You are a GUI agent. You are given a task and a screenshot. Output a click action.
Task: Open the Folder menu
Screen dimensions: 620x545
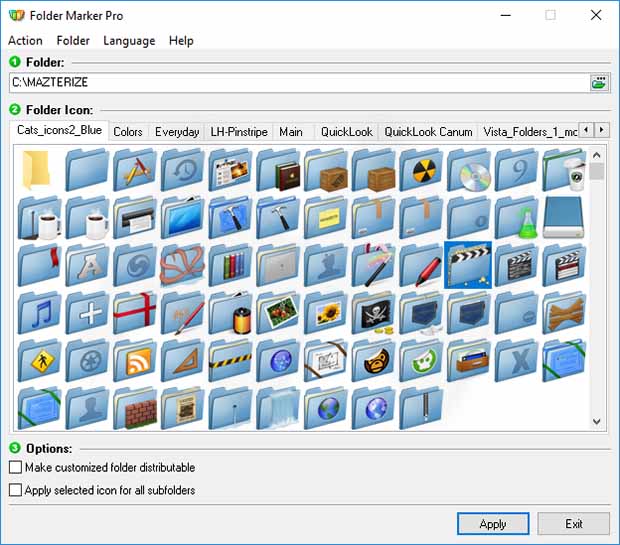coord(73,41)
